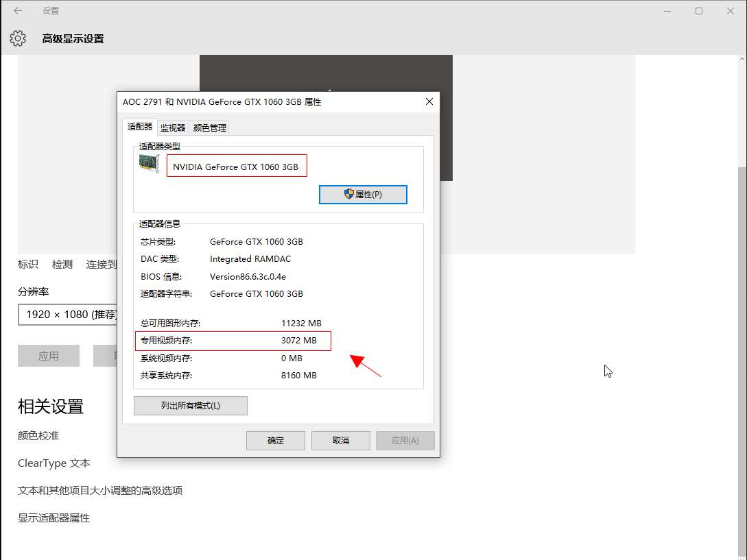The image size is (747, 560).
Task: Switch to the 监视器 tab
Action: pos(173,127)
